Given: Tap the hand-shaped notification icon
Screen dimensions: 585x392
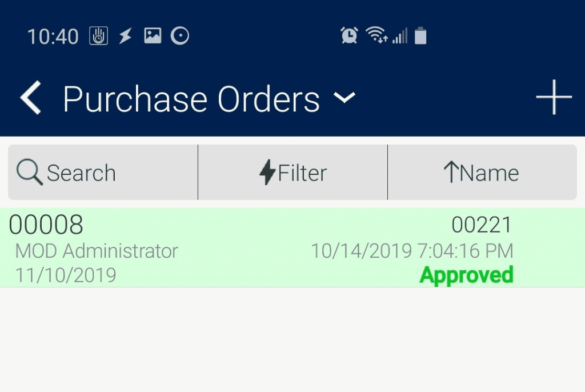Looking at the screenshot, I should (x=99, y=36).
